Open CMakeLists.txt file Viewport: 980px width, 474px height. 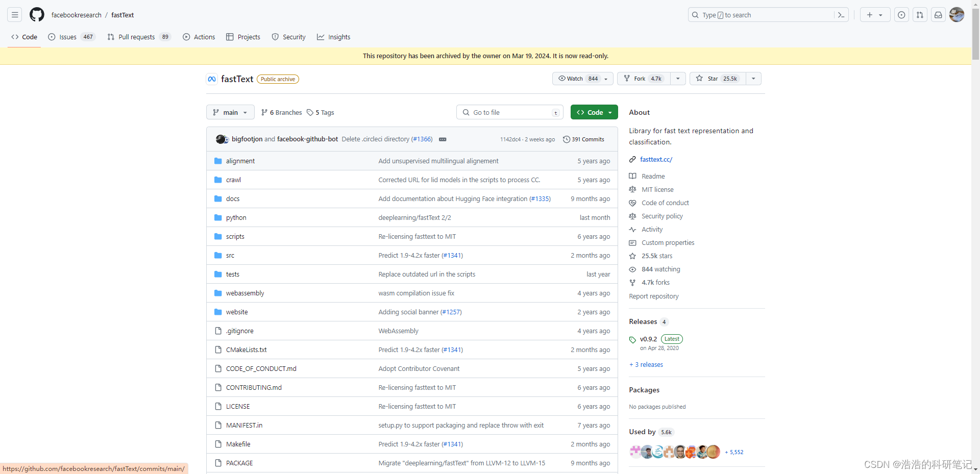[247, 350]
